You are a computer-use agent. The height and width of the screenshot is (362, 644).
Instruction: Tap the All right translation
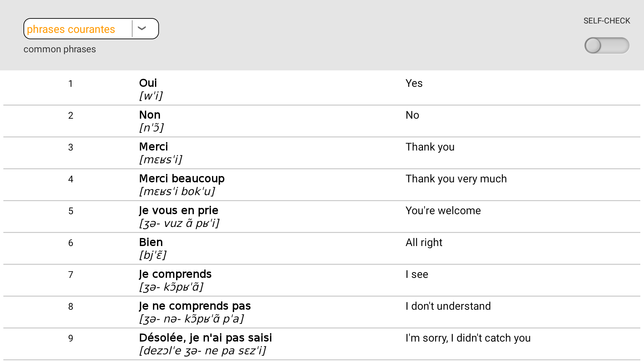click(424, 243)
